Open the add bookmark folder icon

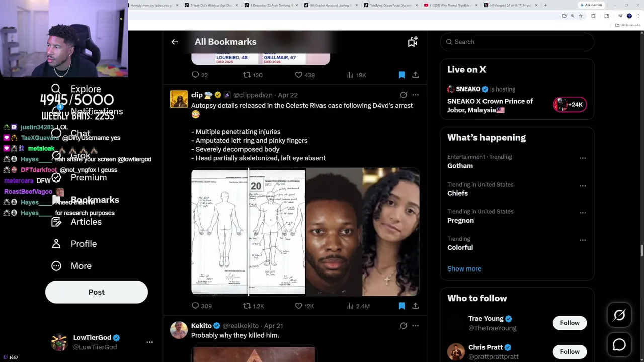click(413, 42)
